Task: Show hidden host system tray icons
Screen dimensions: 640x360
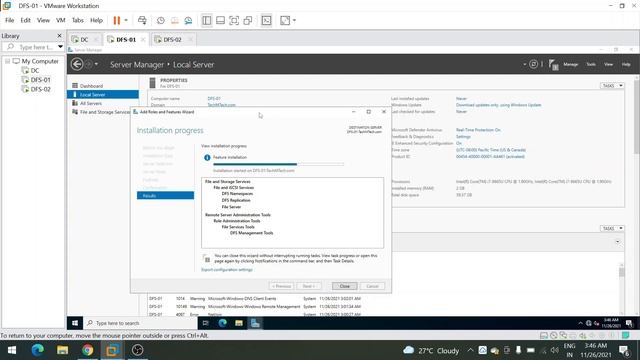Action: point(470,350)
